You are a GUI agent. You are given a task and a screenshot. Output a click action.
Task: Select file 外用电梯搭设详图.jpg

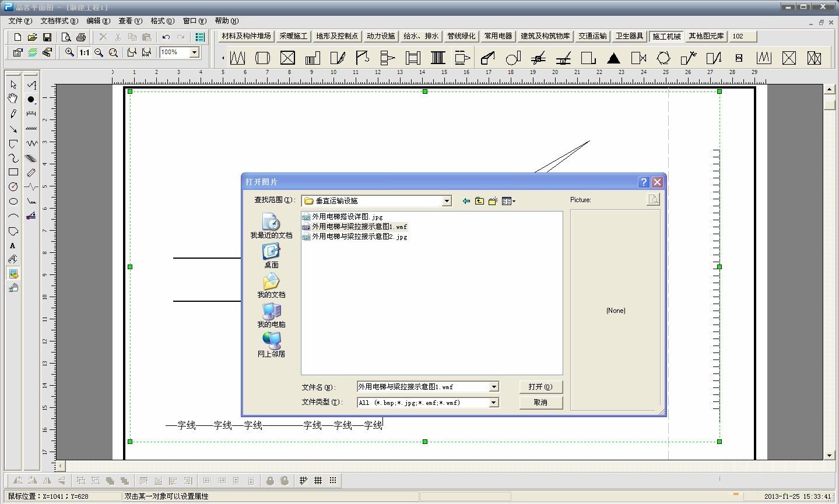pyautogui.click(x=342, y=217)
